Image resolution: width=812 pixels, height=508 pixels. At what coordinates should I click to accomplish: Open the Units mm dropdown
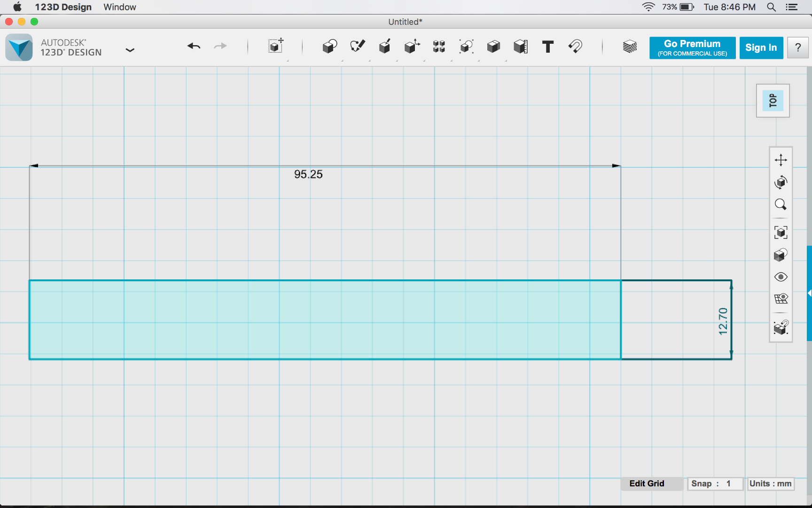(x=771, y=484)
